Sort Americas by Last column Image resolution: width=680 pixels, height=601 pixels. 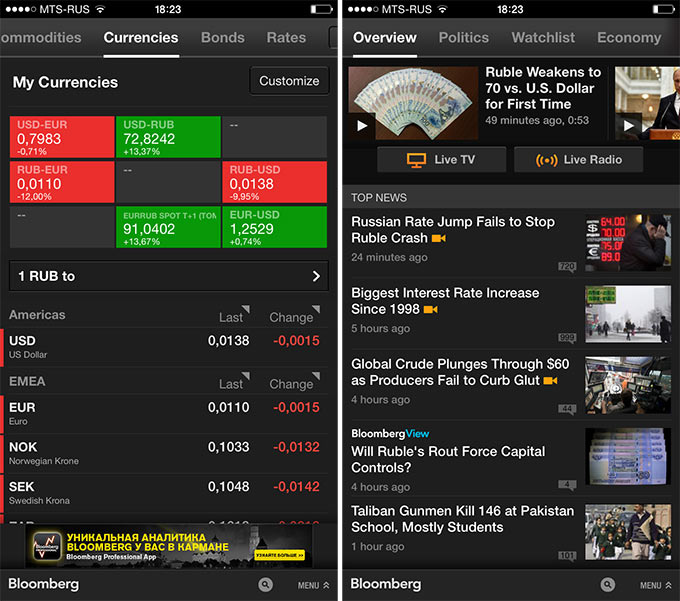coord(234,316)
